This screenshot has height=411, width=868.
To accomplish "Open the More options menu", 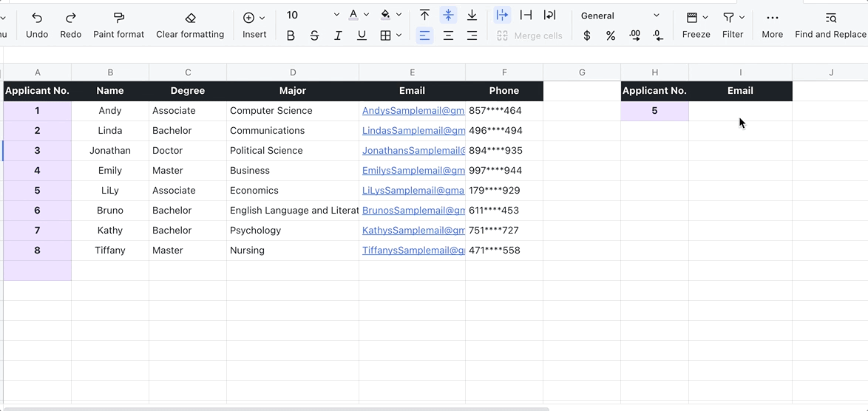I will point(772,18).
